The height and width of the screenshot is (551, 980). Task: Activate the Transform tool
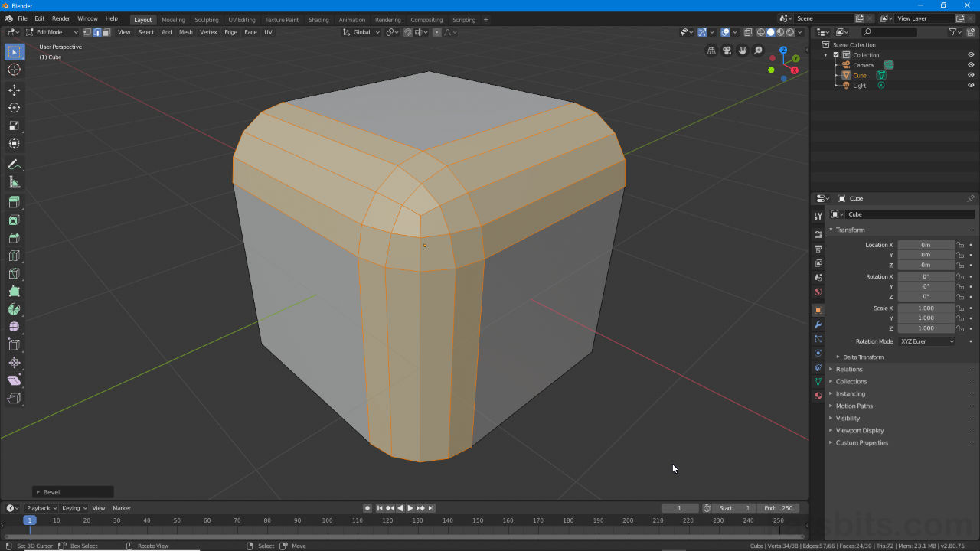tap(15, 143)
